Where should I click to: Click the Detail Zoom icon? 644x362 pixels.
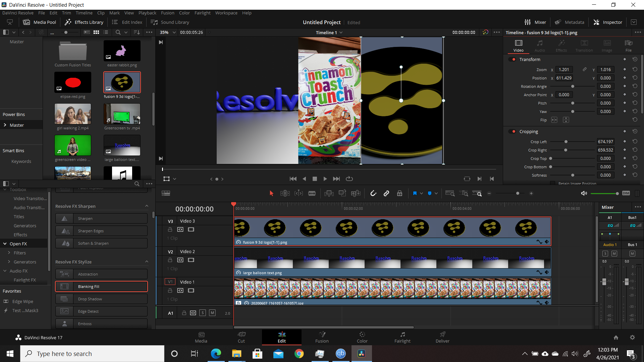click(464, 193)
